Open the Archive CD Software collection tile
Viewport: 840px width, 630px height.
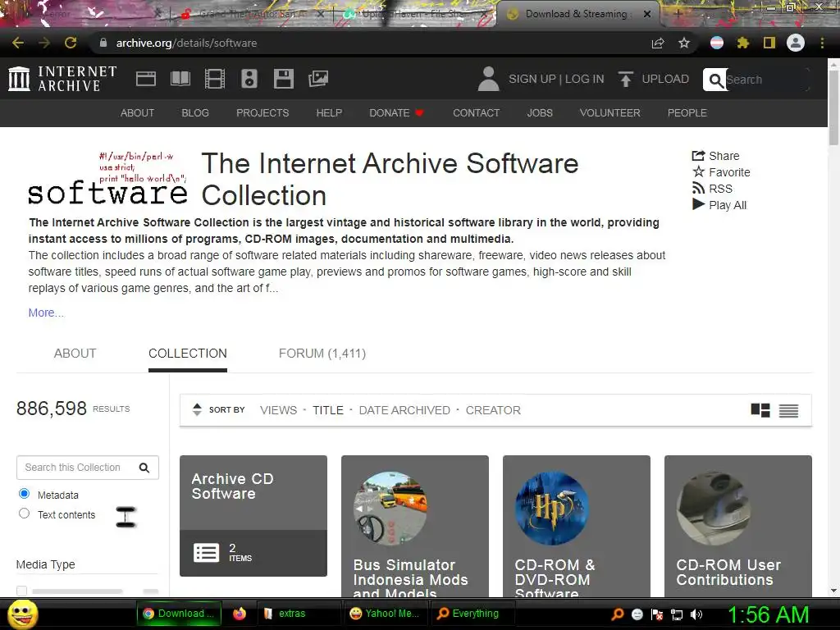[x=253, y=516]
